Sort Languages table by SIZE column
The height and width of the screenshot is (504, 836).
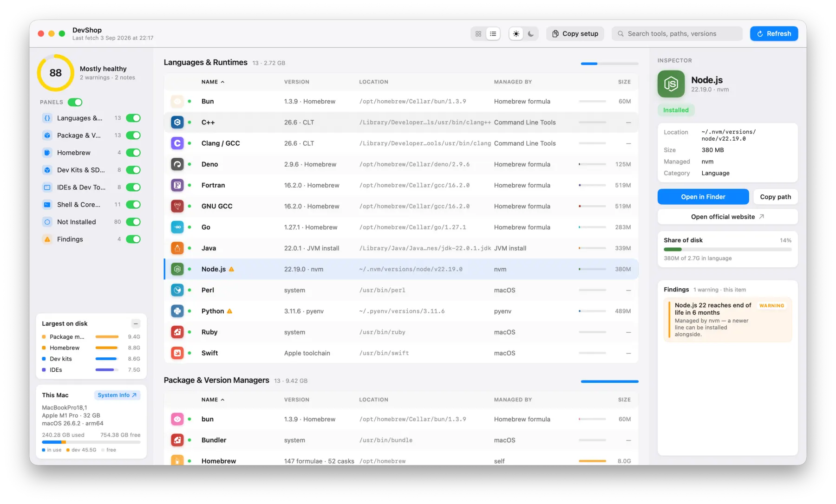tap(624, 82)
